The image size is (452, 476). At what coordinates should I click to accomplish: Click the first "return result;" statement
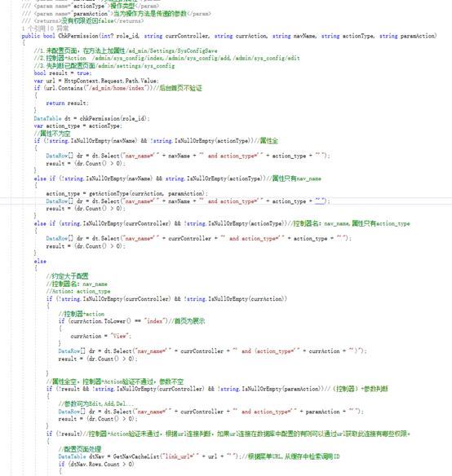(67, 104)
